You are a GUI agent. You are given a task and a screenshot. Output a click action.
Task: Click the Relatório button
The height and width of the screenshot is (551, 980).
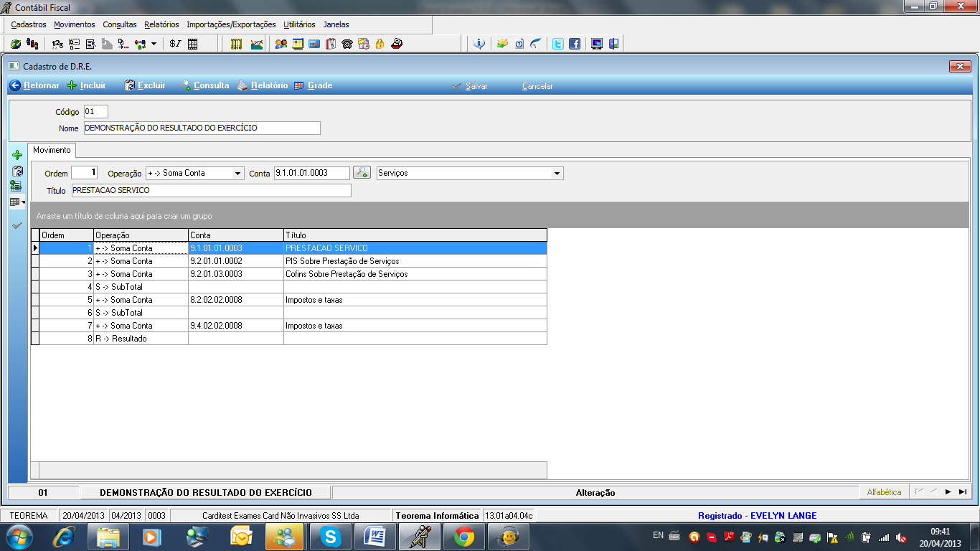point(263,85)
